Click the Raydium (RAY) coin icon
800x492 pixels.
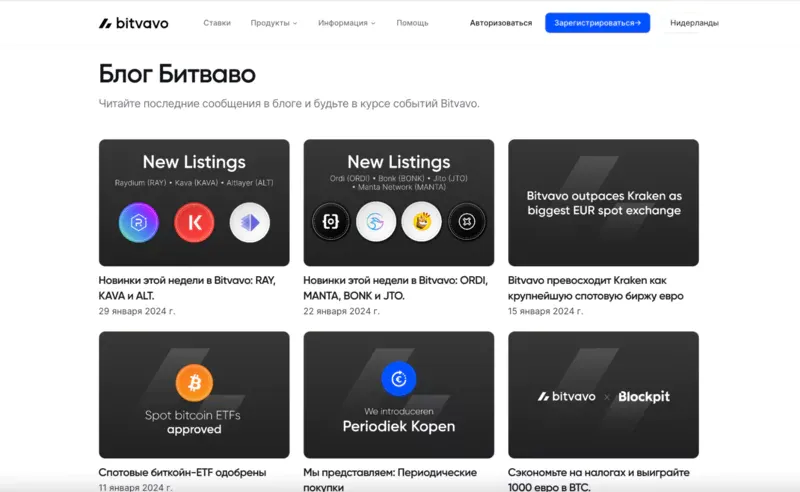coord(138,223)
